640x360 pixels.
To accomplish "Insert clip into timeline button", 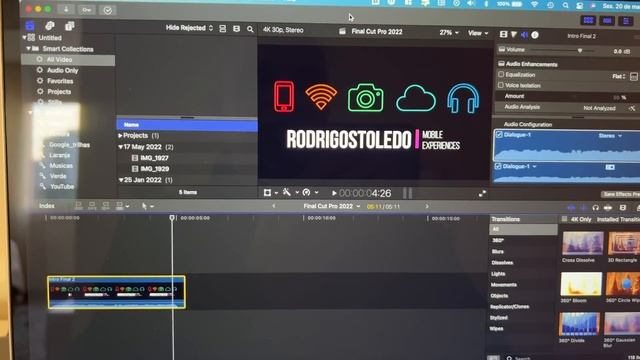I will 92,206.
